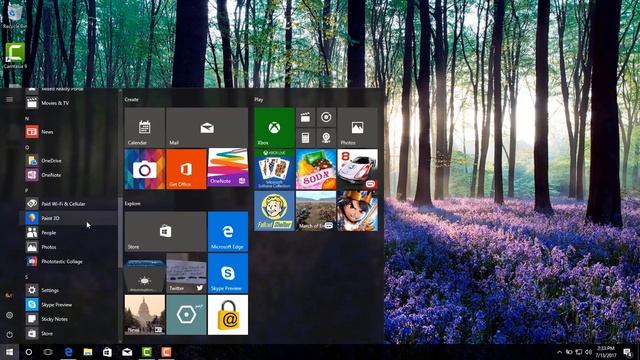Viewport: 640px width, 360px height.
Task: Open Sticky Notes app
Action: [x=68, y=319]
